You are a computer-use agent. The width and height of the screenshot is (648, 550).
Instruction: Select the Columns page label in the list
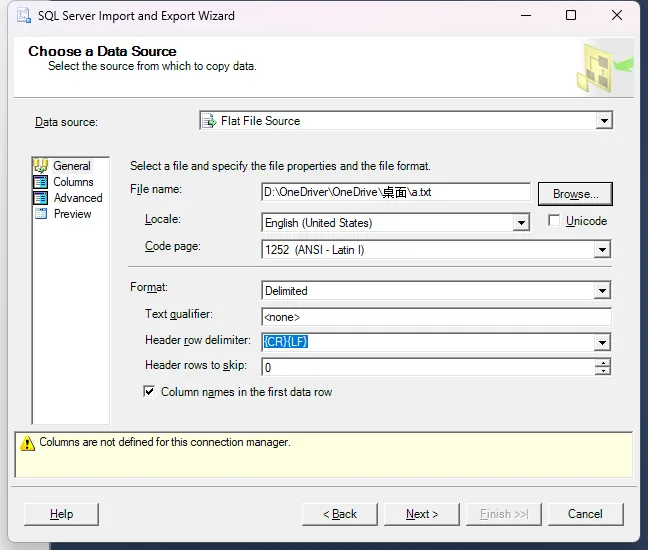(x=73, y=182)
